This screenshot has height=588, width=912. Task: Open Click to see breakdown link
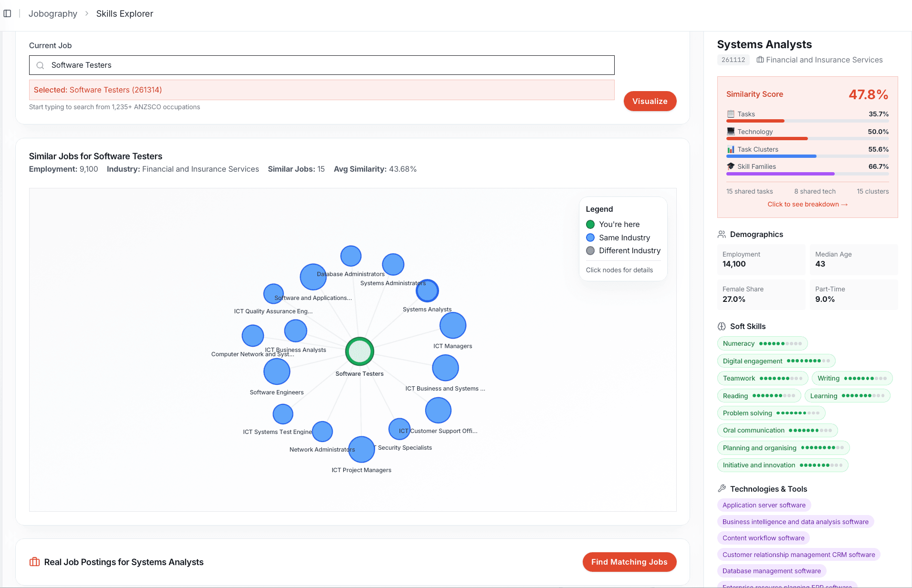pyautogui.click(x=807, y=204)
